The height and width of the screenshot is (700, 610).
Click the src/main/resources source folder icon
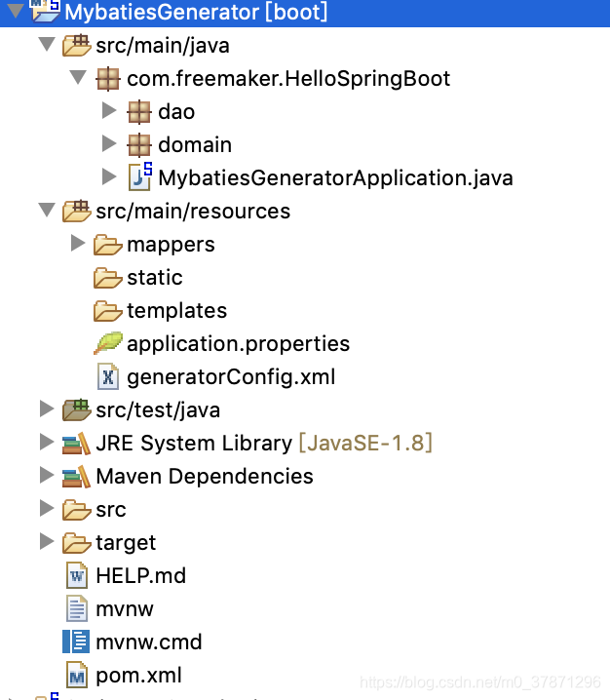tap(76, 212)
